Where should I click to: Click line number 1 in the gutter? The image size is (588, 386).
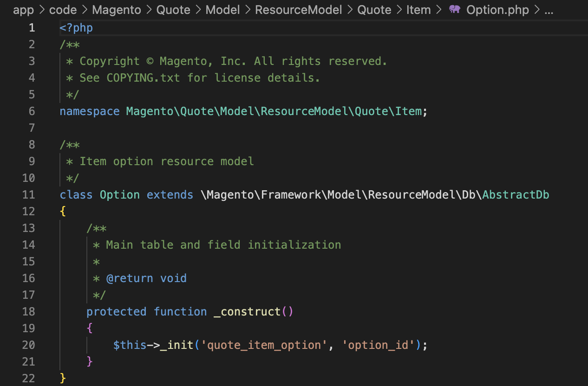[x=32, y=28]
